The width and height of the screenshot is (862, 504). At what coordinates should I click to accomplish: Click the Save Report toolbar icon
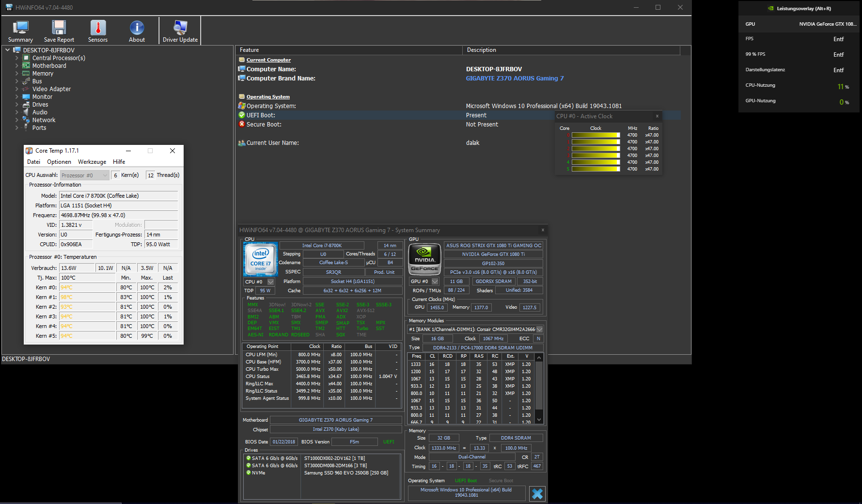[x=59, y=28]
